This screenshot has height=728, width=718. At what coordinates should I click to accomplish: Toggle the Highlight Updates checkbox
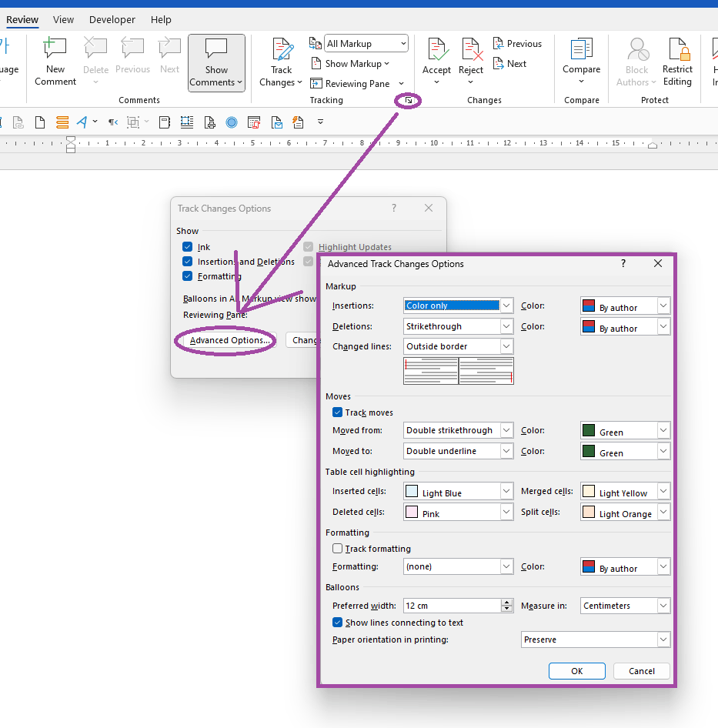(308, 246)
